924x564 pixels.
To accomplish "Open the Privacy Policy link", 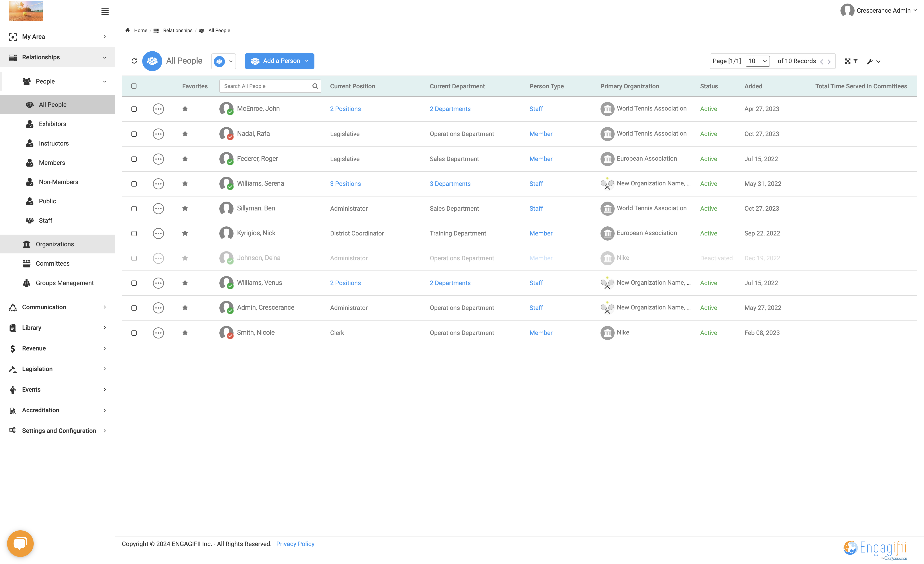I will click(295, 544).
